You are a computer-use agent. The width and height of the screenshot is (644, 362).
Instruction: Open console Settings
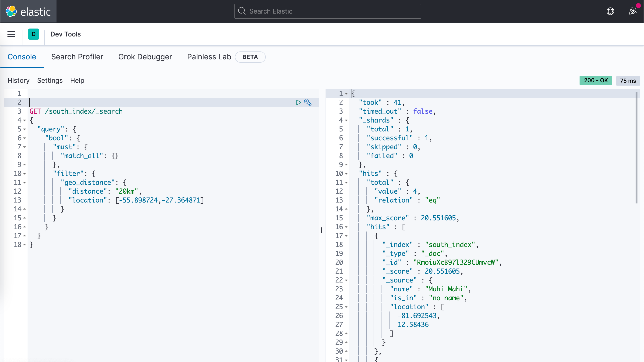tap(50, 80)
